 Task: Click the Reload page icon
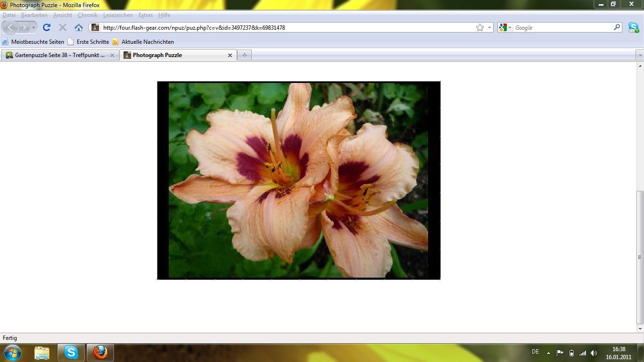point(46,27)
